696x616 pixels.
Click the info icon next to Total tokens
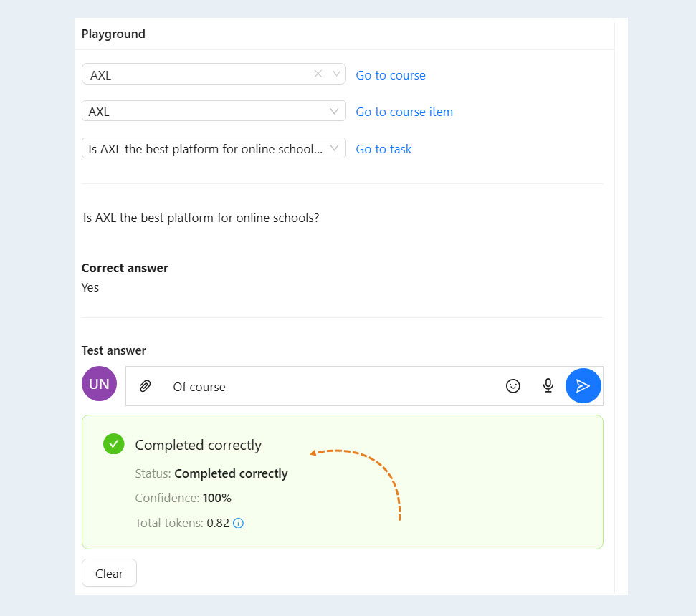coord(239,523)
